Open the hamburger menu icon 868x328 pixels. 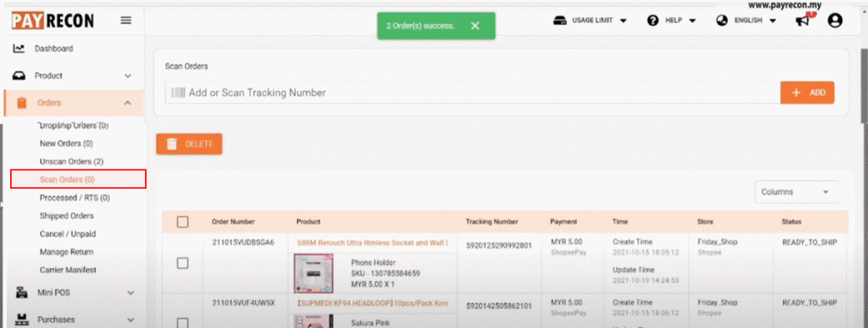tap(126, 20)
